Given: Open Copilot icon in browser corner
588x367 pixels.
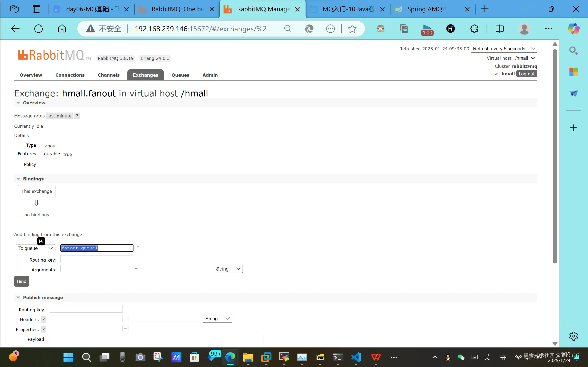Looking at the screenshot, I should tap(574, 29).
